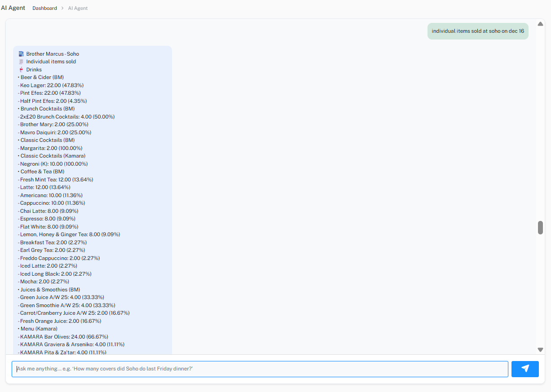This screenshot has height=392, width=551.
Task: Open the Dashboard breadcrumb link
Action: 44,8
